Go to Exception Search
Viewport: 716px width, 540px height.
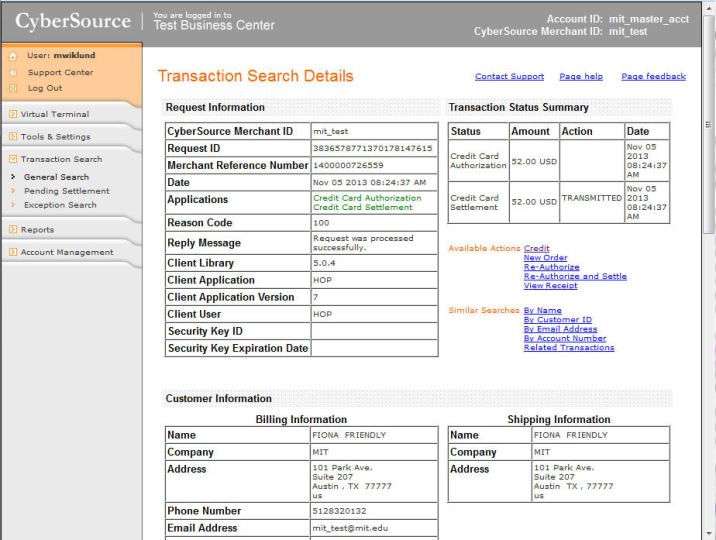(60, 205)
